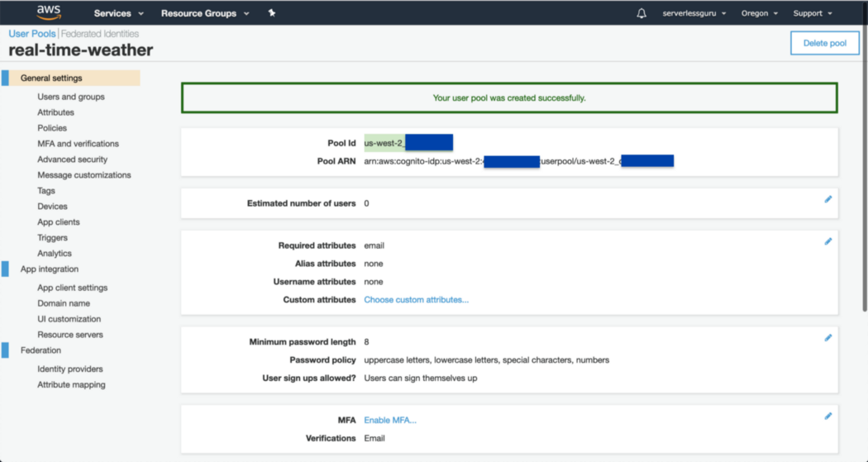Screen dimensions: 868x462
Task: Click the highlighted Pool Id value
Action: tap(408, 143)
